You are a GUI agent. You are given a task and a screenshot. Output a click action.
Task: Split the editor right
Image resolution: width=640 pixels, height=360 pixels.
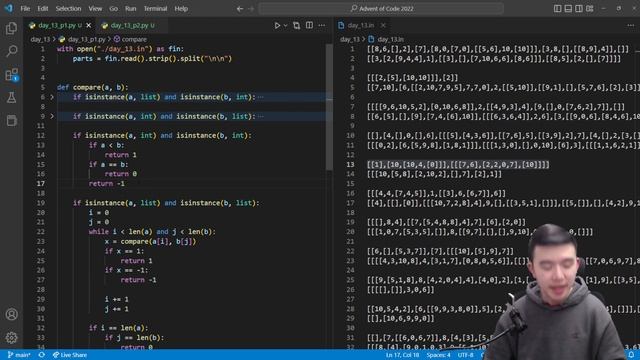coord(309,25)
